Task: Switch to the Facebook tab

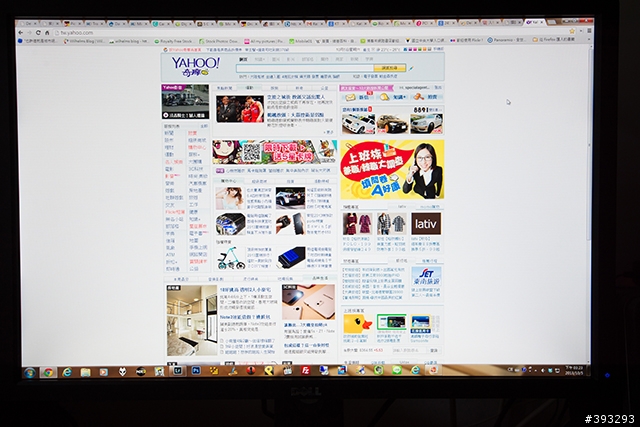Action: point(337,24)
